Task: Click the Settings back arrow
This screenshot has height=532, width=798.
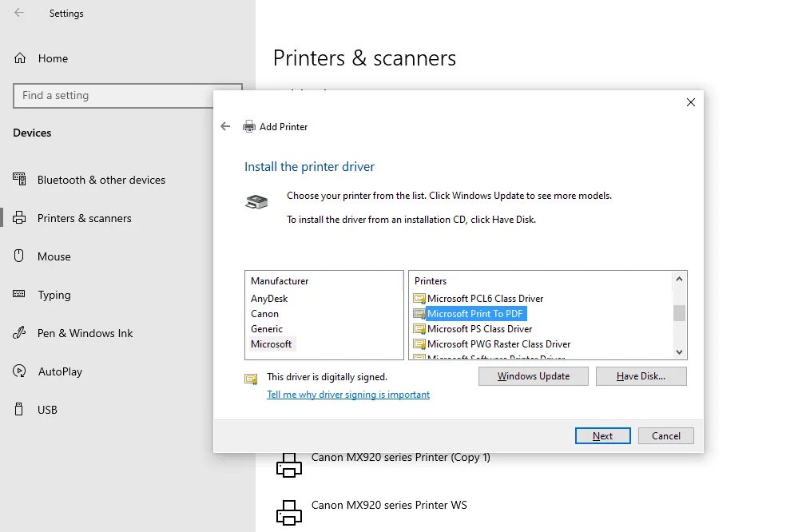Action: (19, 13)
